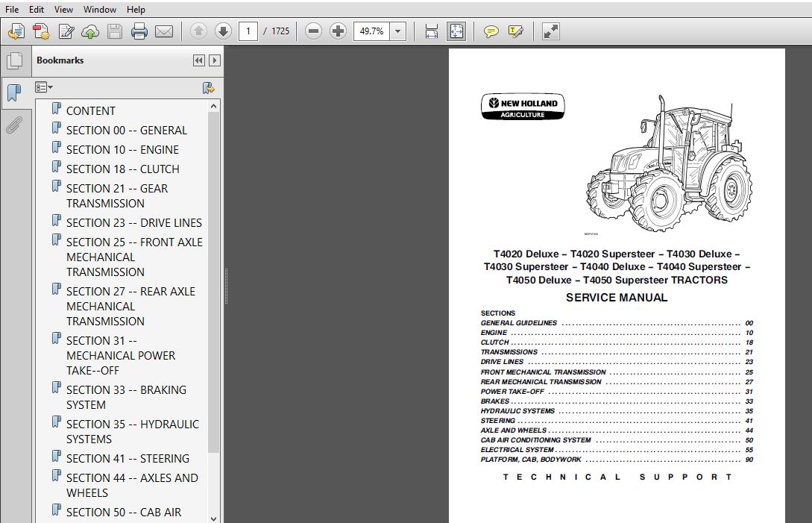
Task: Open the Page Thumbnails panel icon
Action: (14, 60)
